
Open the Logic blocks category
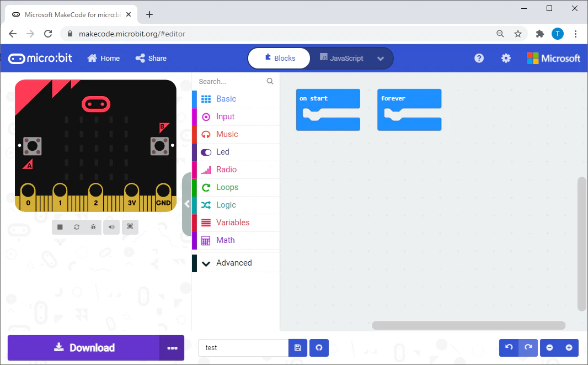click(x=236, y=205)
